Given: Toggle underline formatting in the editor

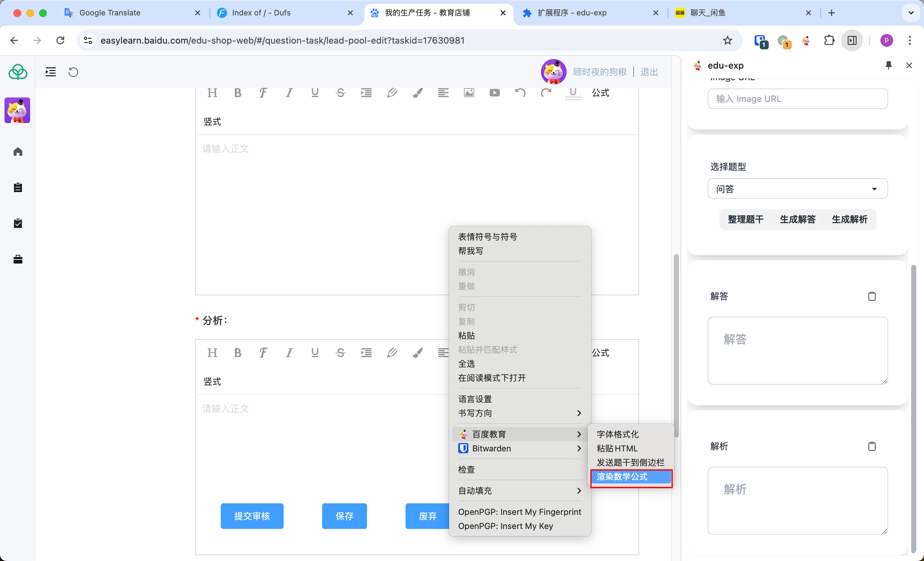Looking at the screenshot, I should (x=315, y=93).
